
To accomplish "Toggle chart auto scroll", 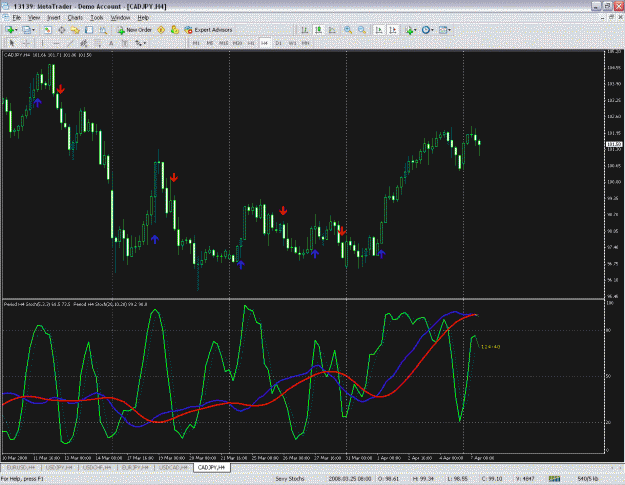I will coord(379,30).
